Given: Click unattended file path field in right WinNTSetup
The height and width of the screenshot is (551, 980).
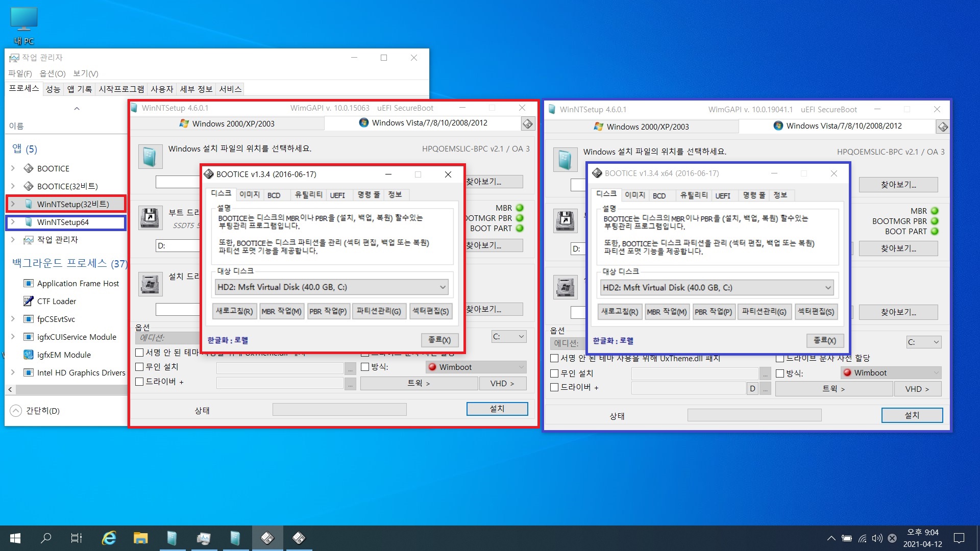Looking at the screenshot, I should pyautogui.click(x=695, y=374).
